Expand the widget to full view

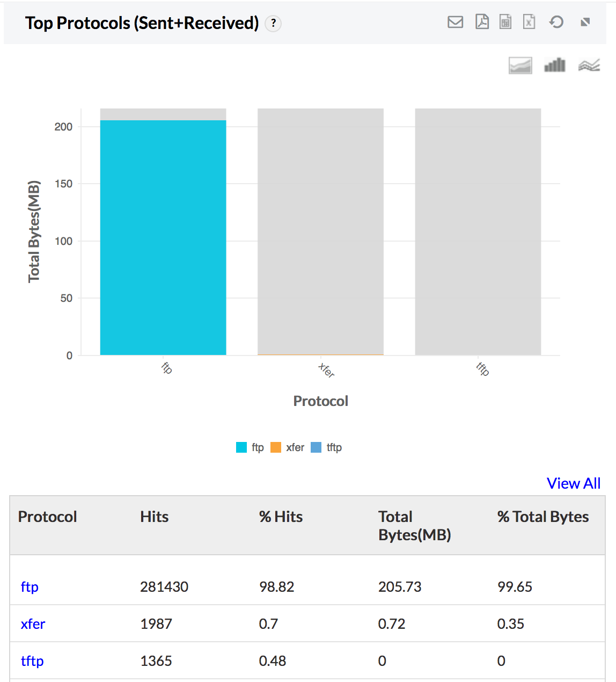[x=585, y=22]
